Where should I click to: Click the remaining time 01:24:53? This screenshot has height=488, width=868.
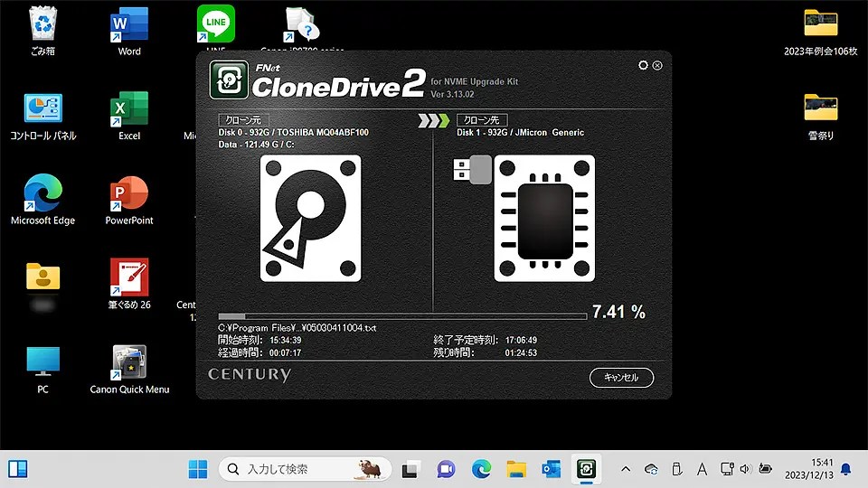click(521, 353)
